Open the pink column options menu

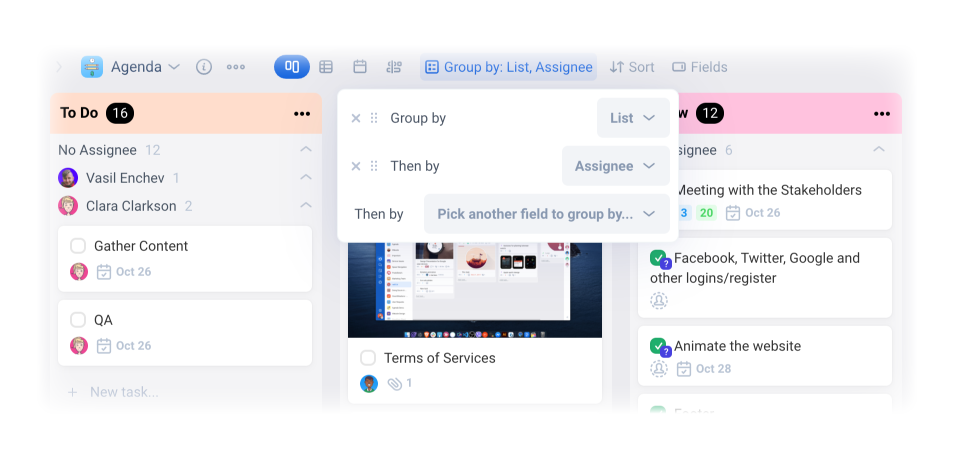[x=882, y=114]
